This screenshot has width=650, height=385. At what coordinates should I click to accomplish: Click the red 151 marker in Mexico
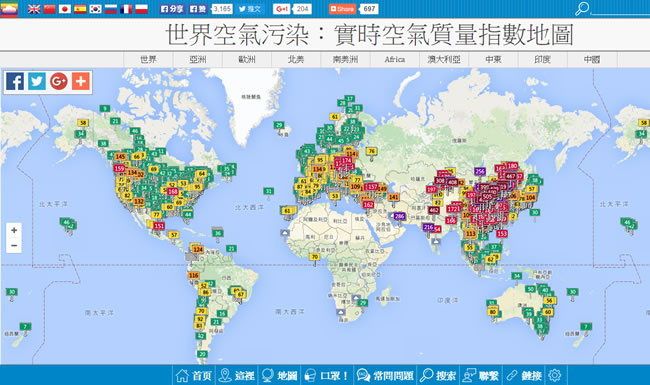(159, 226)
